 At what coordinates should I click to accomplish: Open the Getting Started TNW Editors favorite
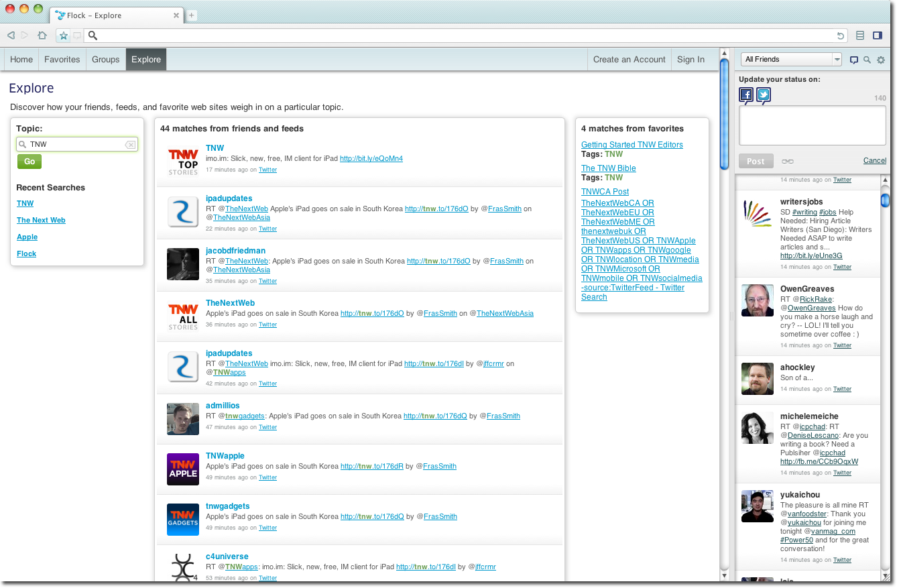[x=632, y=145]
